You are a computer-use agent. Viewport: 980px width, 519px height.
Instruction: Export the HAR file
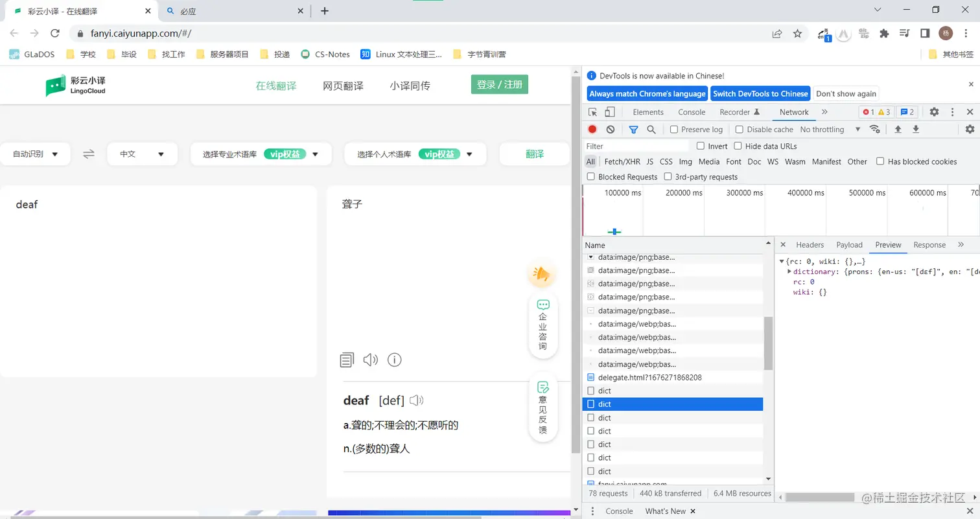tap(916, 129)
